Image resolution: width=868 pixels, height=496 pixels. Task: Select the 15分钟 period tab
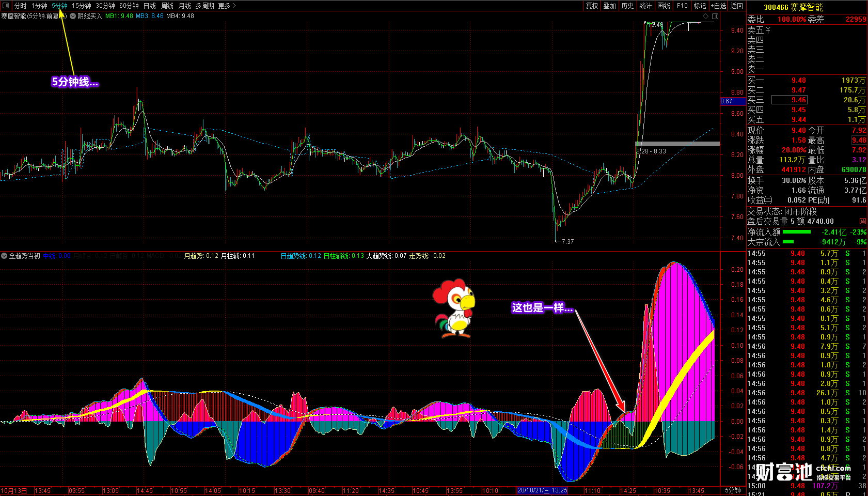[x=81, y=6]
